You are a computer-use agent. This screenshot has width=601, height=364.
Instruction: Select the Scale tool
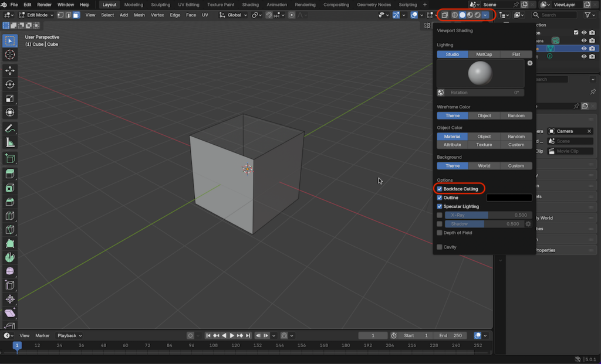click(x=9, y=98)
